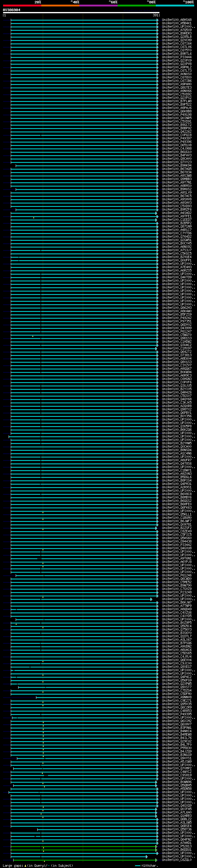Select the UniRef100_A9PHL2 label
The image size is (197, 868).
click(177, 67)
